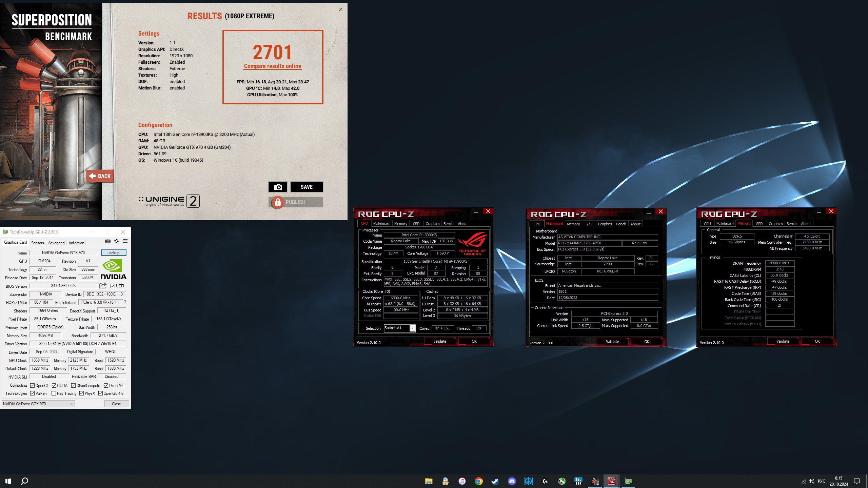Viewport: 868px width, 488px height.
Task: Open File Explorer from the taskbar
Action: coord(429,481)
